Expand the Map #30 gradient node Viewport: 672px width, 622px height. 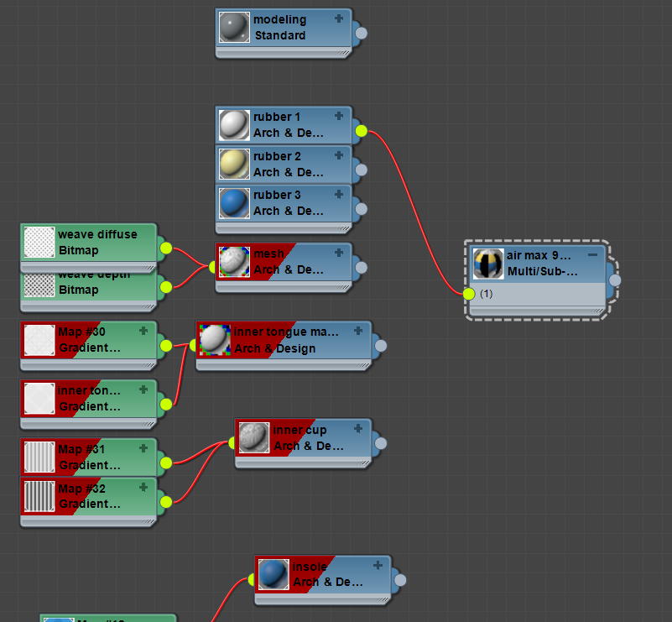143,331
